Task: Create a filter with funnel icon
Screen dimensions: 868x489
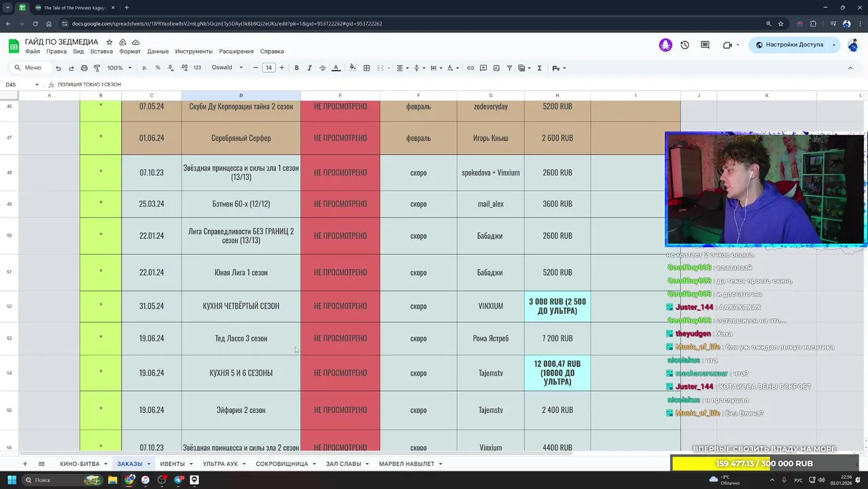Action: tap(509, 68)
